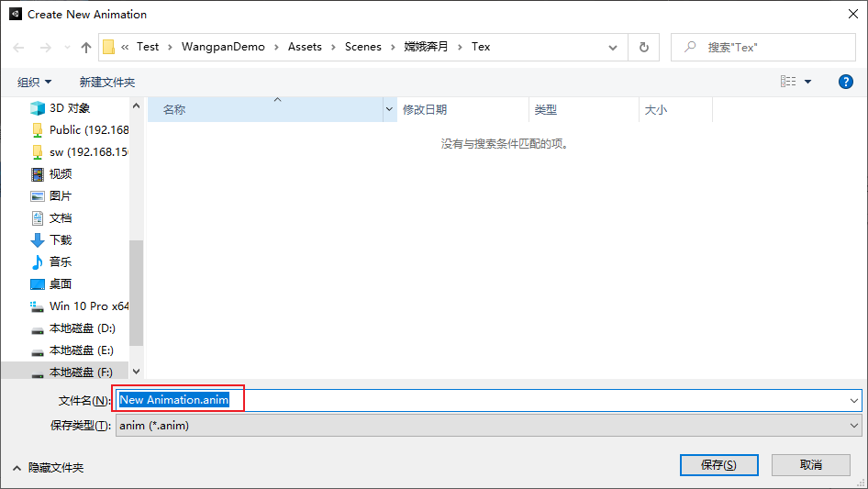The width and height of the screenshot is (868, 489).
Task: Click the Test breadcrumb segment
Action: pyautogui.click(x=148, y=47)
